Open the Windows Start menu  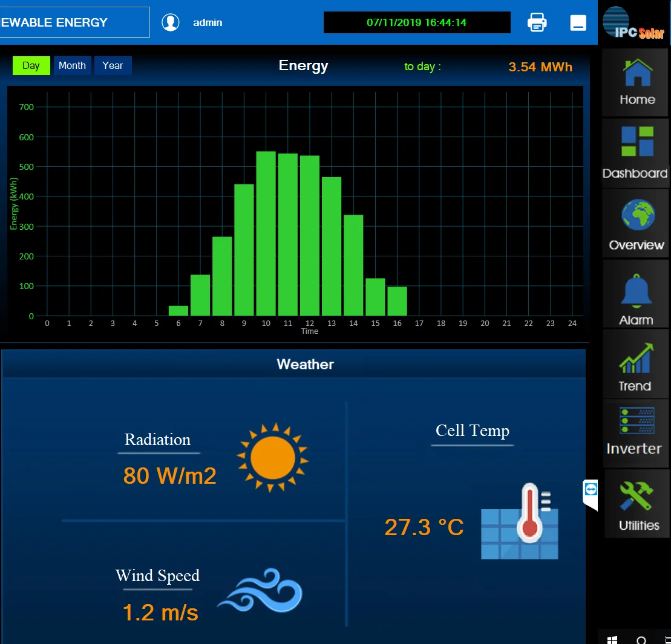coord(612,640)
